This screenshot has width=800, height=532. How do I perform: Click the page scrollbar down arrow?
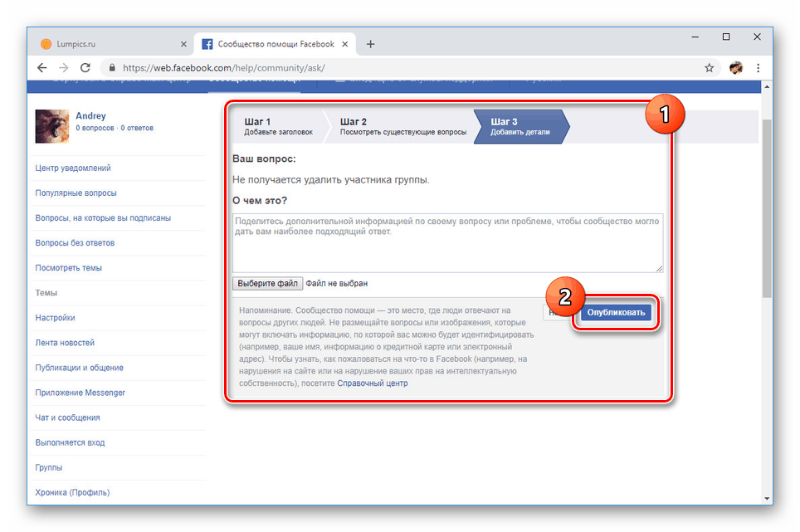[766, 498]
